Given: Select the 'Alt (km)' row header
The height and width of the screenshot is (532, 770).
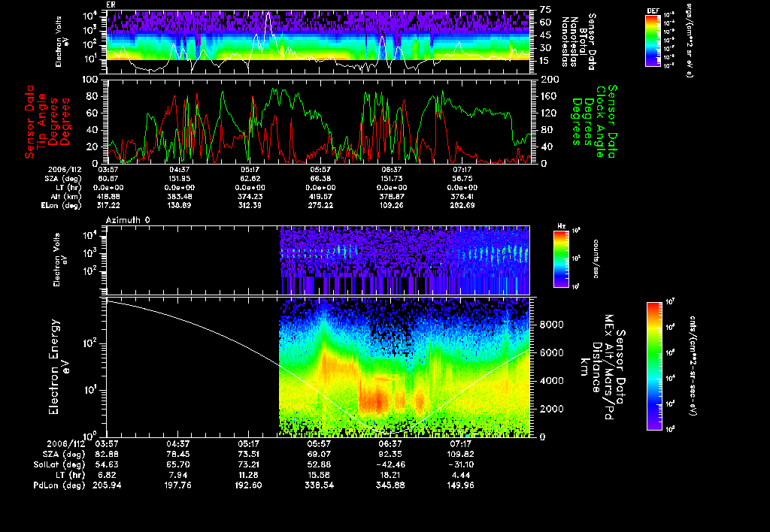Looking at the screenshot, I should pos(67,197).
